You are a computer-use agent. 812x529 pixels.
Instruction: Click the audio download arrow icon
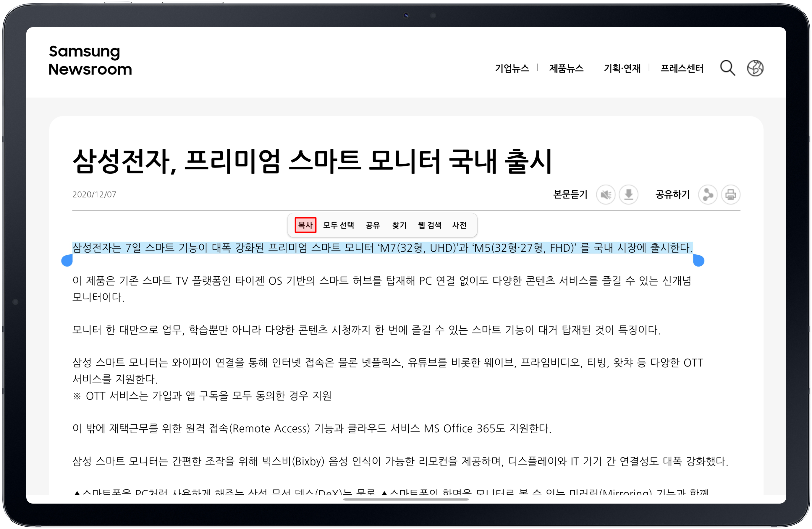[x=628, y=195]
